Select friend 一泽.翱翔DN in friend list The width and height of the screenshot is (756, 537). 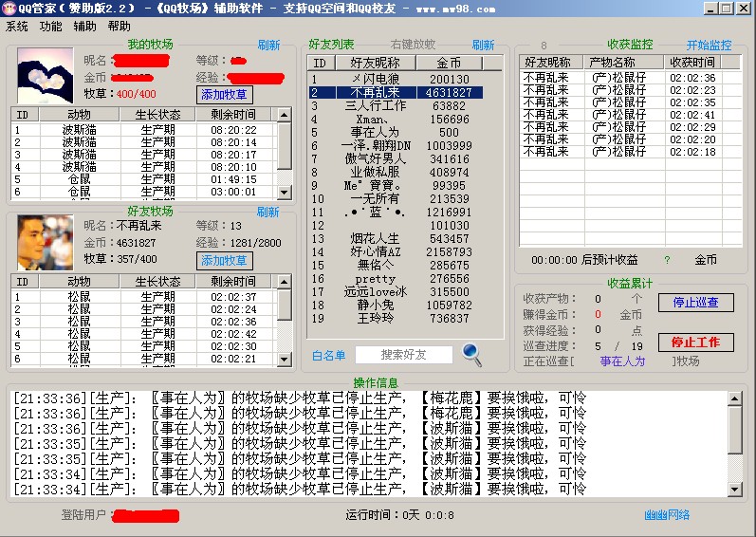396,145
